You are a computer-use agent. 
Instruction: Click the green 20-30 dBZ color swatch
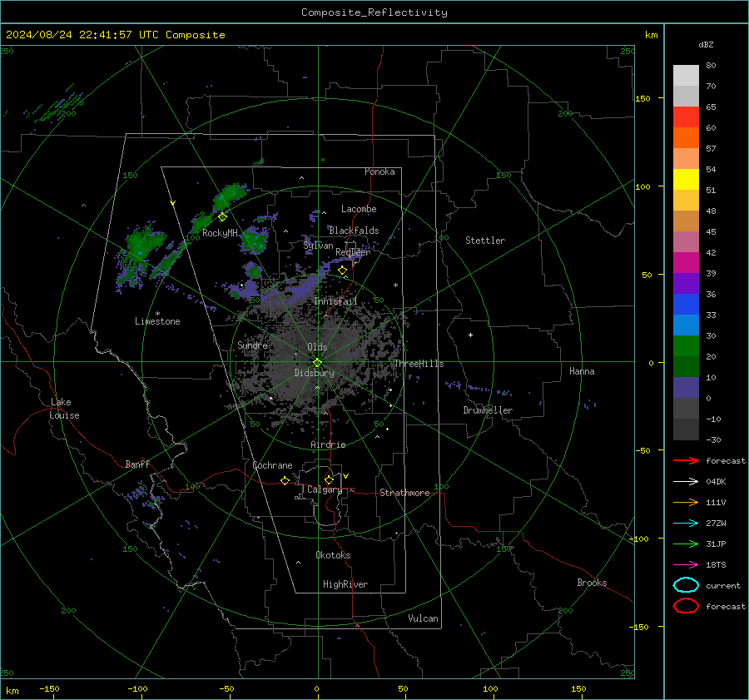(686, 346)
